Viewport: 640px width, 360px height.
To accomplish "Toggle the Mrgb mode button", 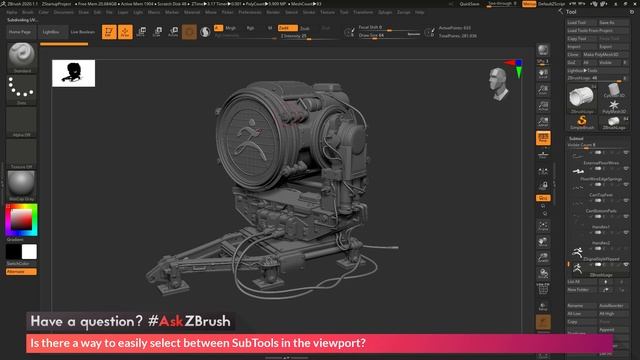I will (231, 28).
